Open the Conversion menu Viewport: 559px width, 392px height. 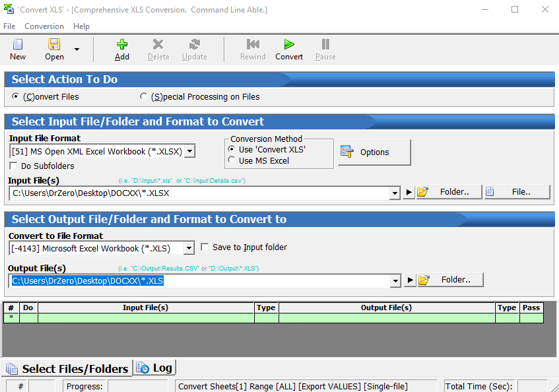(x=44, y=26)
